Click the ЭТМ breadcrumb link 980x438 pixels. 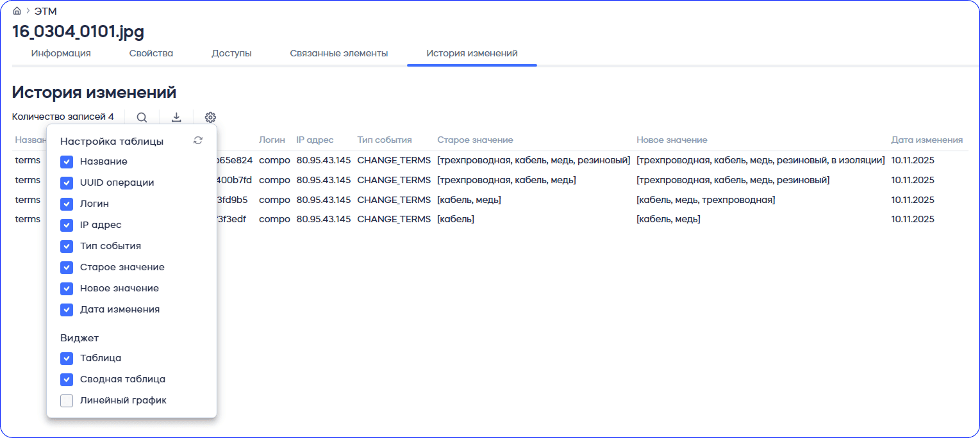click(x=46, y=11)
